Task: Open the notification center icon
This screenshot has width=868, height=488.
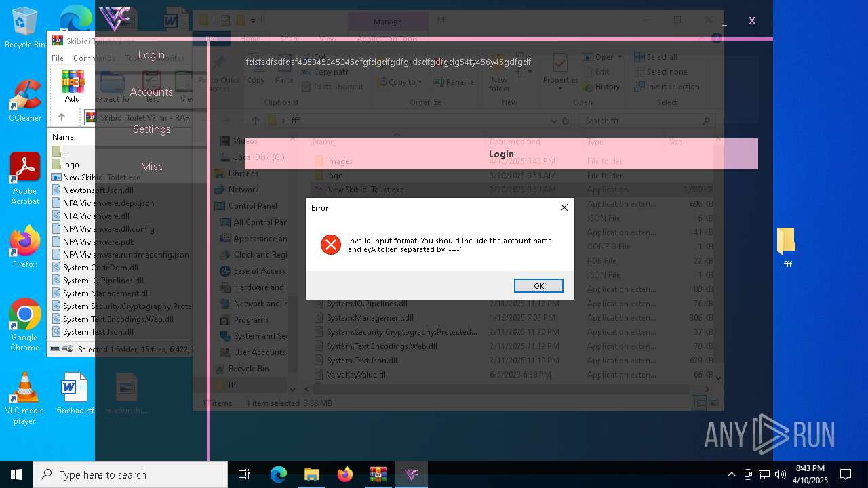Action: tap(846, 474)
